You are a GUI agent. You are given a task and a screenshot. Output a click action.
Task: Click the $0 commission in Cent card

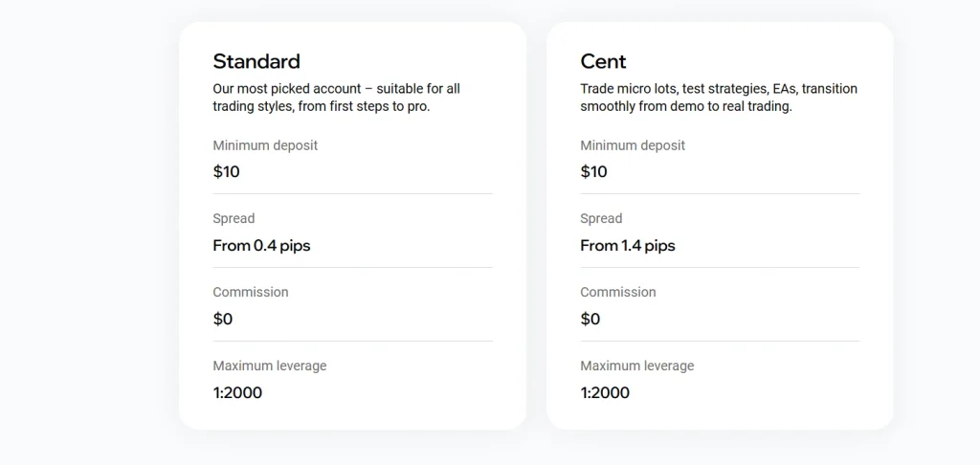click(590, 320)
